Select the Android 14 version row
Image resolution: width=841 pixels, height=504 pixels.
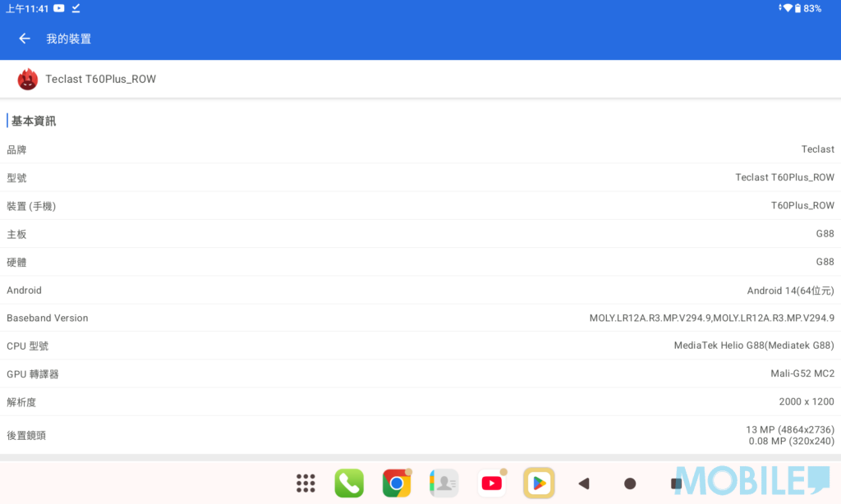coord(420,291)
